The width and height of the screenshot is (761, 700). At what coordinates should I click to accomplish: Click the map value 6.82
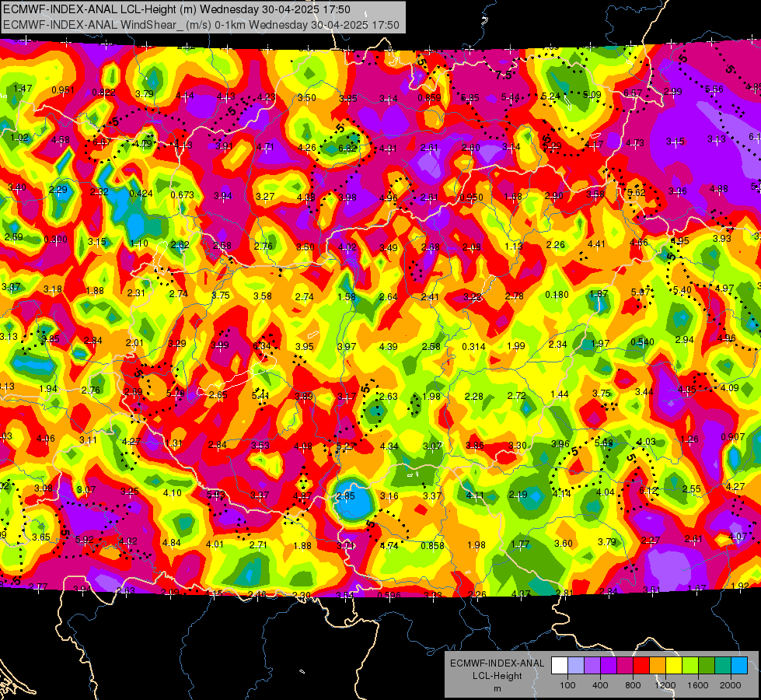point(347,148)
